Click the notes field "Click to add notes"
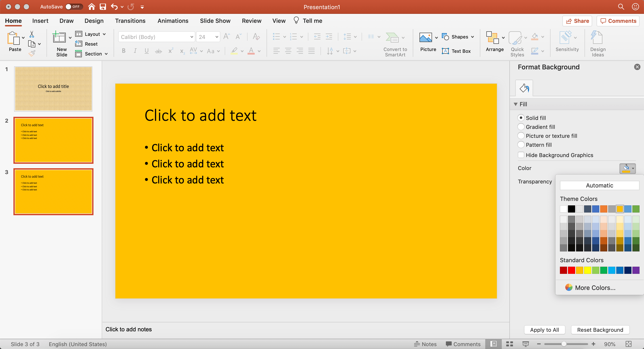This screenshot has height=349, width=644. [129, 329]
